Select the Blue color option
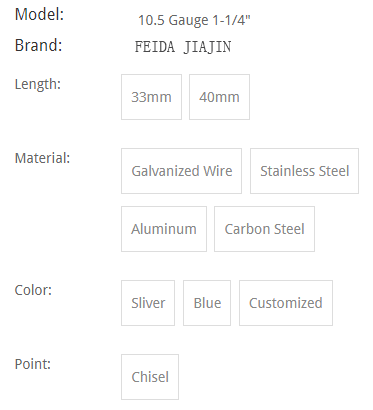Screen dimensions: 373x410 pyautogui.click(x=207, y=303)
